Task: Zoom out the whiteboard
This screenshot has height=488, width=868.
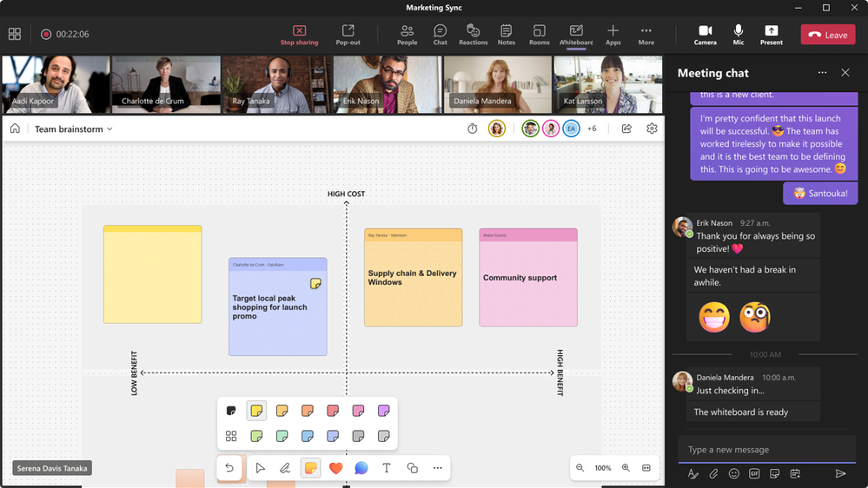Action: click(x=580, y=468)
